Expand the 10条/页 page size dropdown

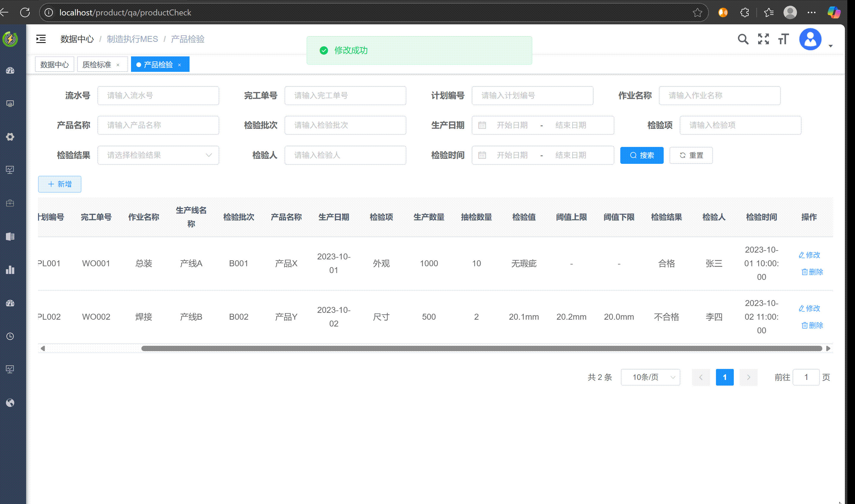tap(650, 377)
